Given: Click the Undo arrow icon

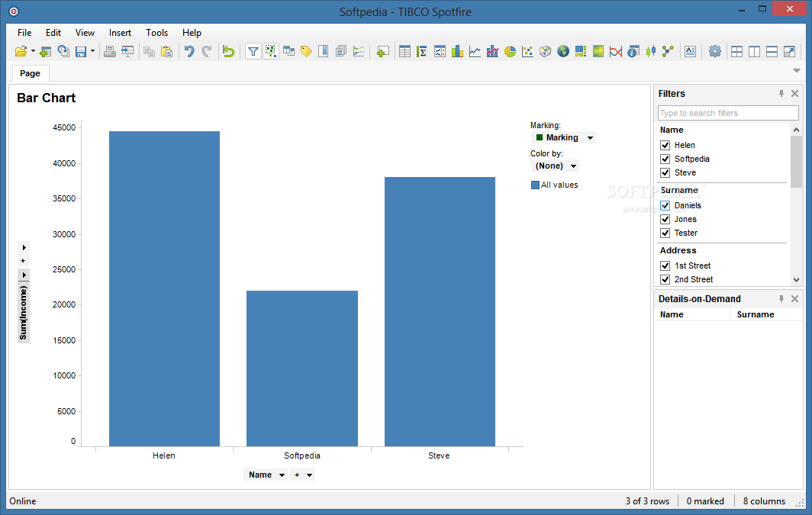Looking at the screenshot, I should pos(189,51).
